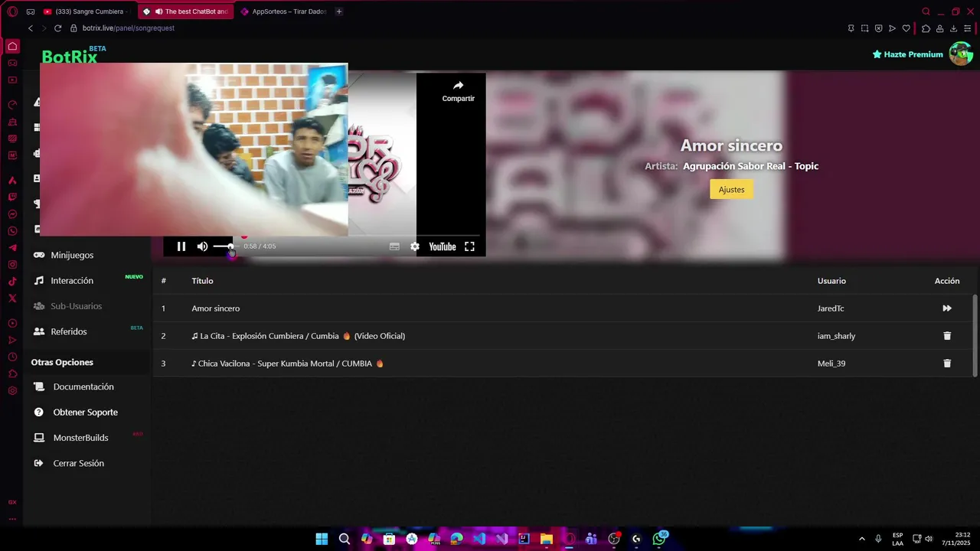
Task: Share the video via Compartir
Action: click(x=458, y=91)
